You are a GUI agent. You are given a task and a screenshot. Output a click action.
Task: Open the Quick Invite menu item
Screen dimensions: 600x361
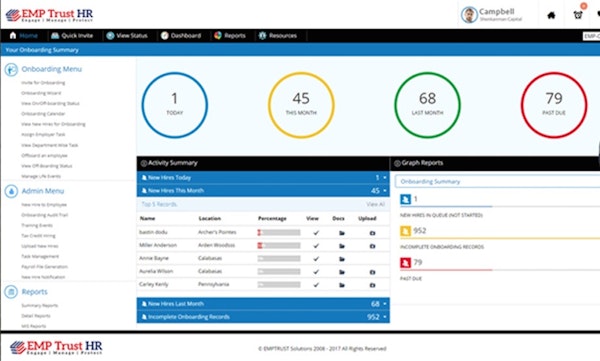coord(72,36)
